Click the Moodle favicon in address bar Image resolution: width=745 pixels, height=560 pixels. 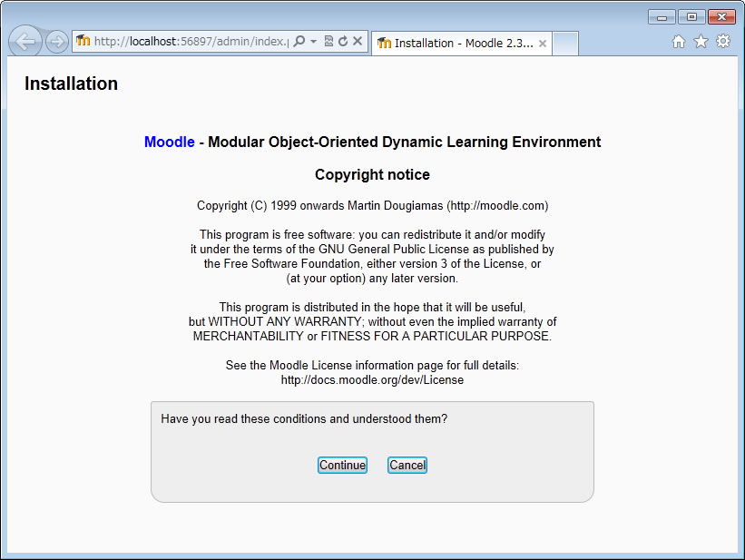pos(83,41)
